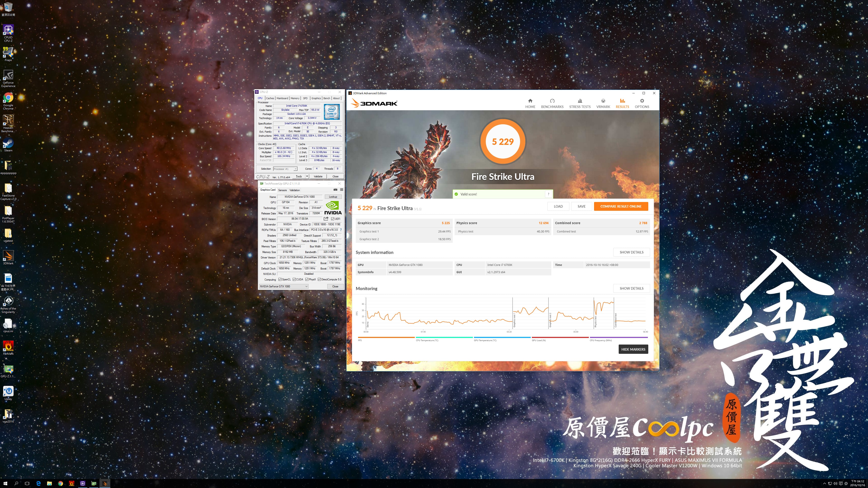This screenshot has width=868, height=488.
Task: Open the Uplay desktop shortcut
Action: tap(8, 393)
